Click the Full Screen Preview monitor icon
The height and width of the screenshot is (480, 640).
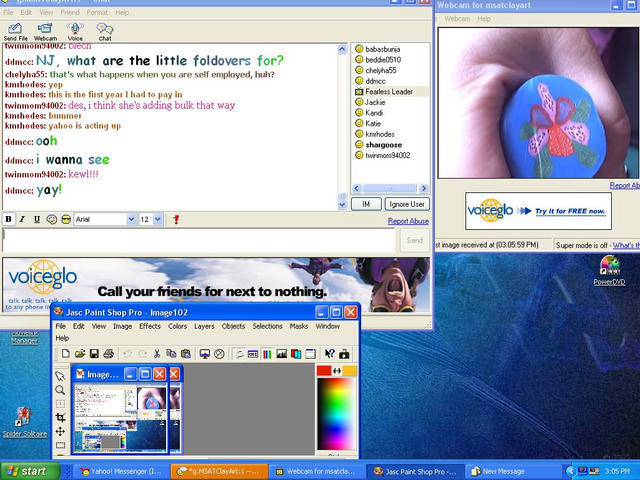point(205,353)
